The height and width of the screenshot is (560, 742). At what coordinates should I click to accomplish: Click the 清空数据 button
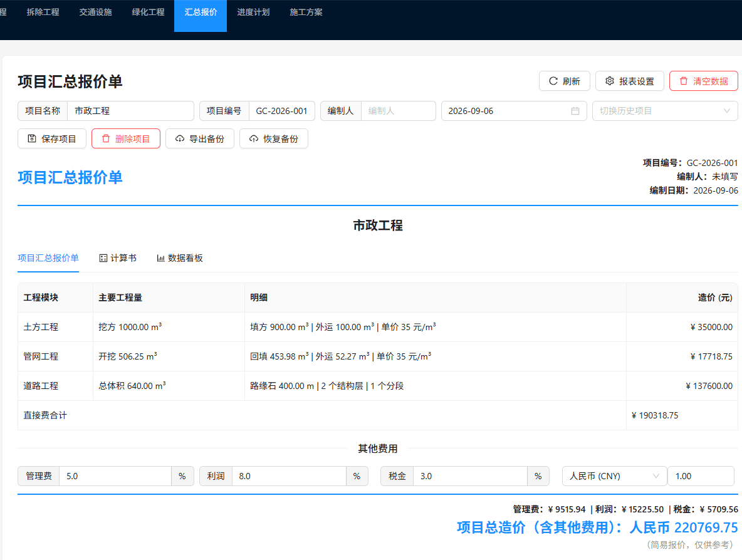704,81
